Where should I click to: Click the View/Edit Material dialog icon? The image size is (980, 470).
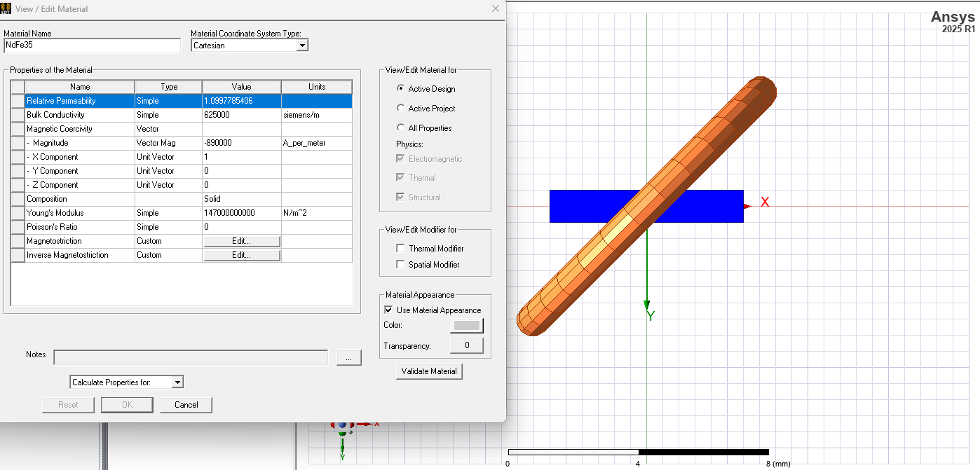(x=8, y=8)
